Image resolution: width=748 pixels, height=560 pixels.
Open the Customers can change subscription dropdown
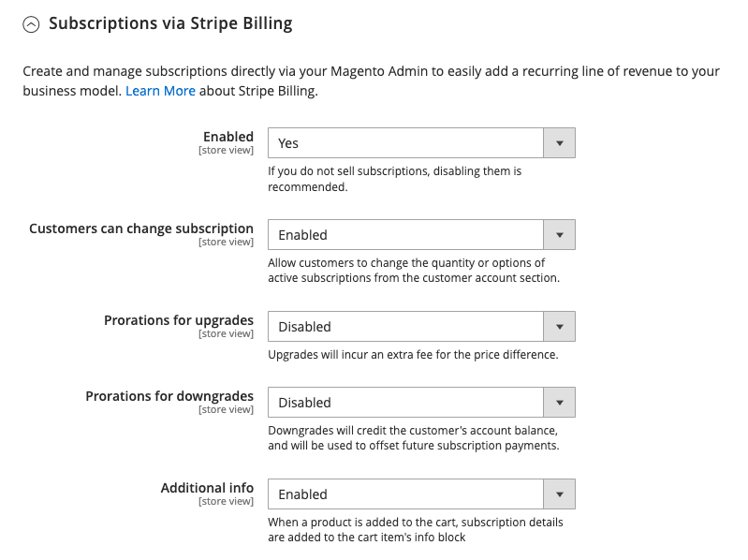tap(421, 234)
